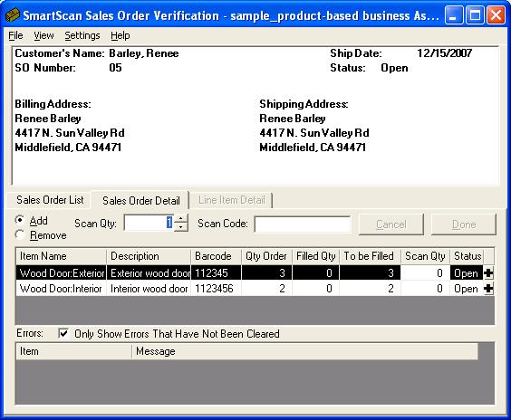Decrease Scan Qty with the down arrow
This screenshot has width=511, height=420.
click(181, 227)
